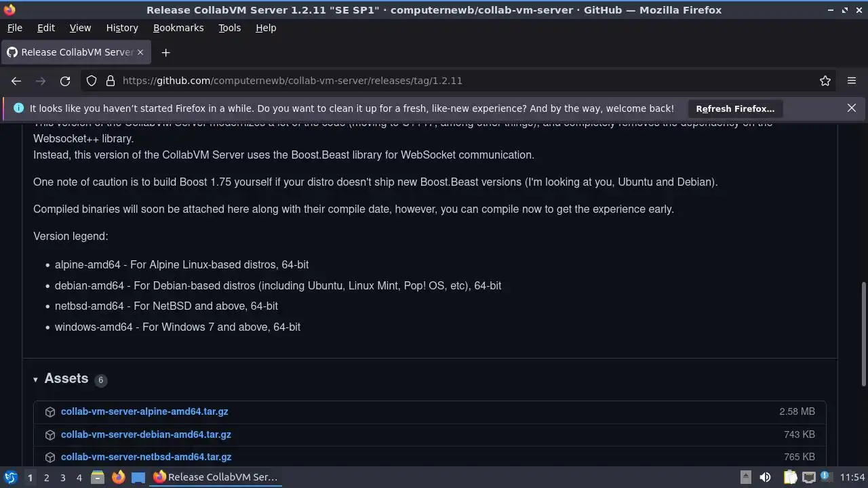Click the eject tray icon for removable media
Viewport: 868px width, 488px height.
point(745,477)
